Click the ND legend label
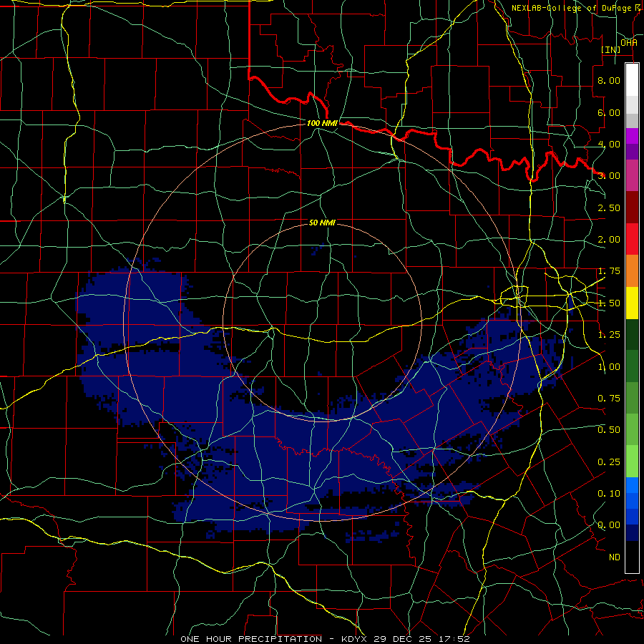Viewport: 644px width, 644px height. pos(615,557)
